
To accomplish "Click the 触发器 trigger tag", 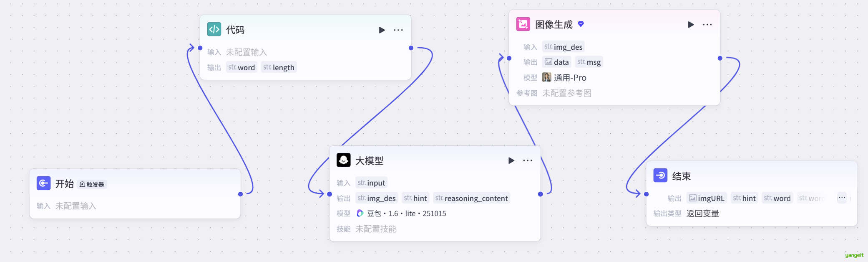I will click(x=92, y=184).
